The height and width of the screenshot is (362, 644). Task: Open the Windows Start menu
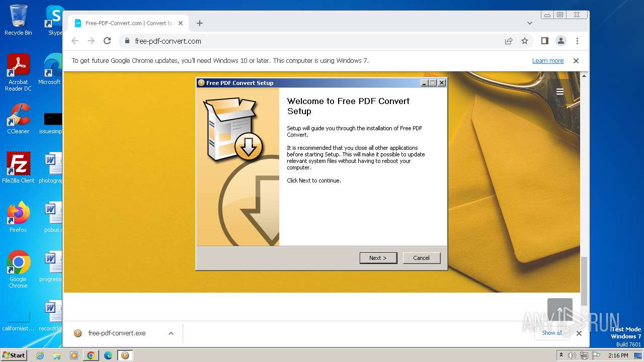click(14, 355)
